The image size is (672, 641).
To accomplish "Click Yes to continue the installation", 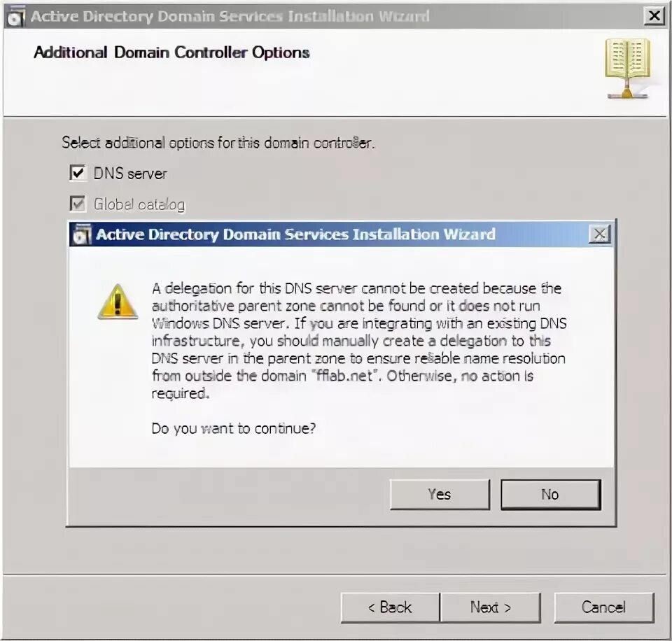I will [440, 495].
